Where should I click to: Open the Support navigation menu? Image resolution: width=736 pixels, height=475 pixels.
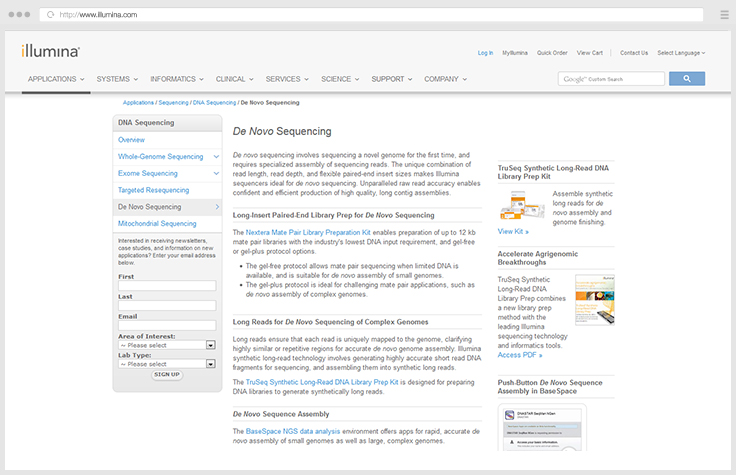pyautogui.click(x=391, y=79)
